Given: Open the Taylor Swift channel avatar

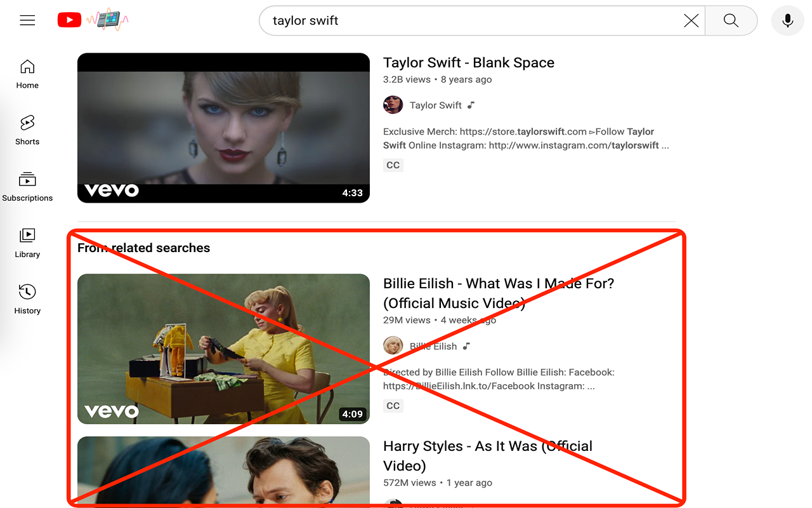Looking at the screenshot, I should (393, 105).
